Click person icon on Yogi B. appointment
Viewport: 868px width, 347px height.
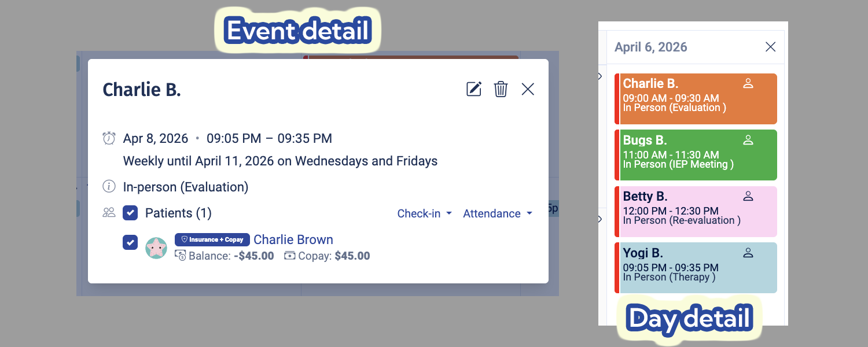tap(748, 253)
